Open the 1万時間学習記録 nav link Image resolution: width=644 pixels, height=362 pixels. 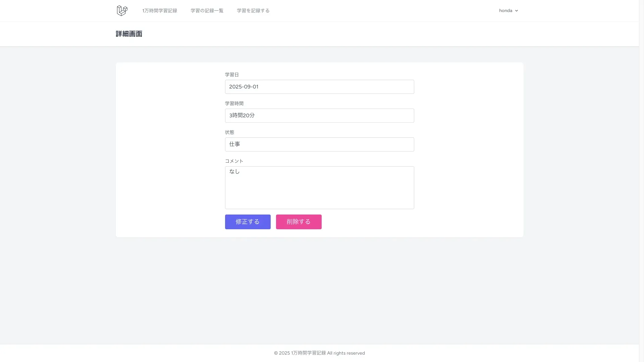pos(160,11)
